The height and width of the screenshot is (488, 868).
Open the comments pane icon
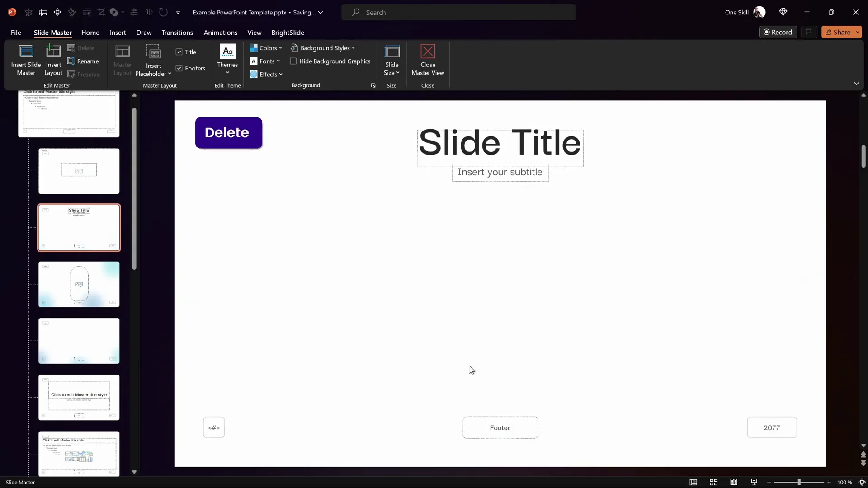pyautogui.click(x=809, y=32)
